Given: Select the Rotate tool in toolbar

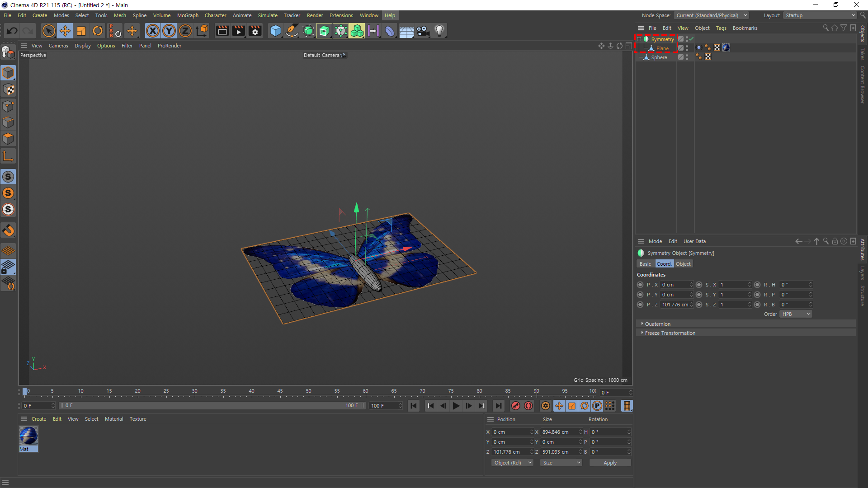Looking at the screenshot, I should 98,31.
